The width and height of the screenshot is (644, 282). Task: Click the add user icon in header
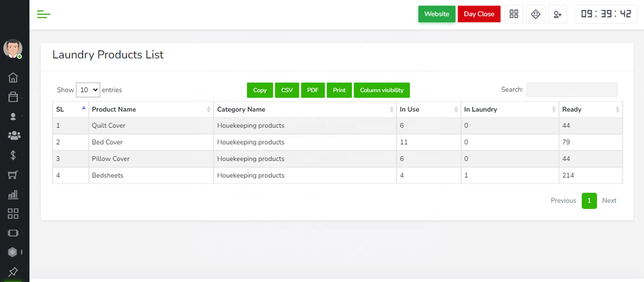pyautogui.click(x=557, y=14)
